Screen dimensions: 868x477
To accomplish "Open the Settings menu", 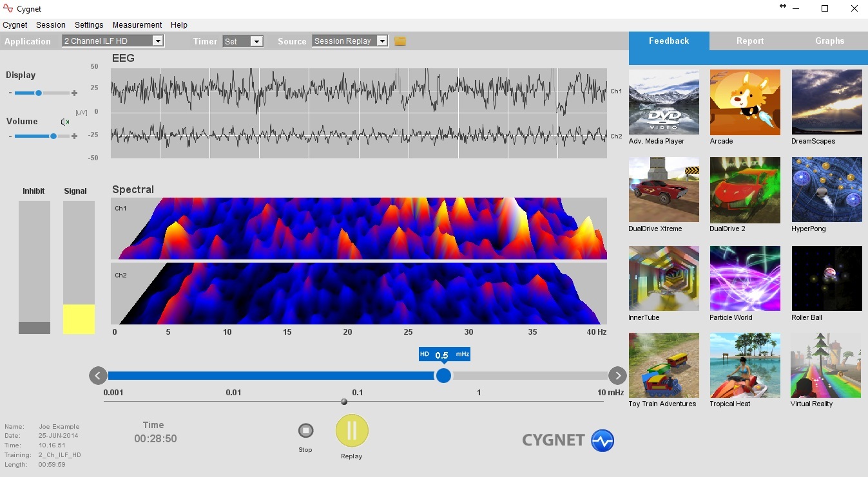I will click(x=89, y=25).
